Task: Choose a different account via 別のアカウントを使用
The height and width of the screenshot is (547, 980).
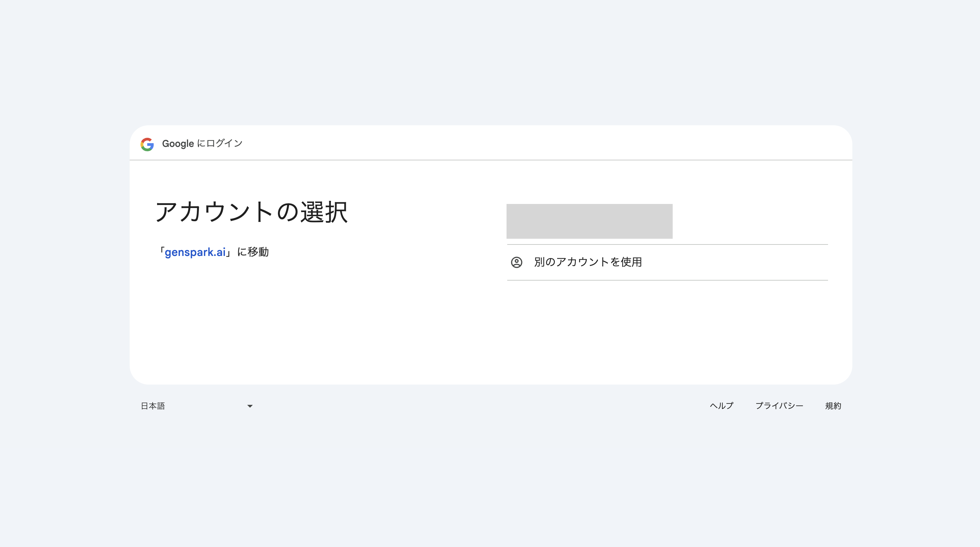Action: 589,262
